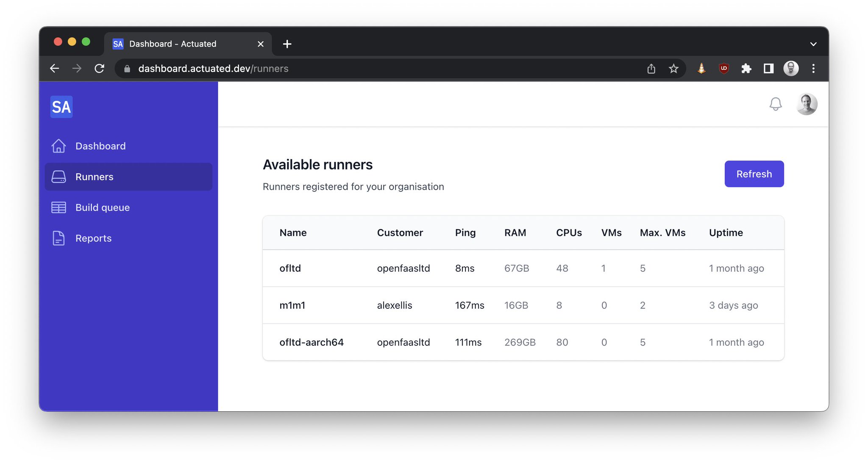Open the Dashboard home icon

tap(58, 146)
